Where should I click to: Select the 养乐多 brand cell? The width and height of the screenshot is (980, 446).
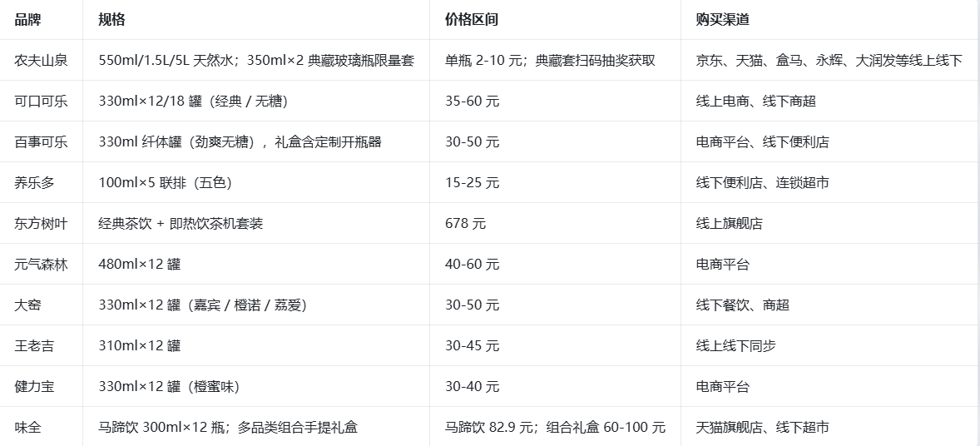pos(35,182)
